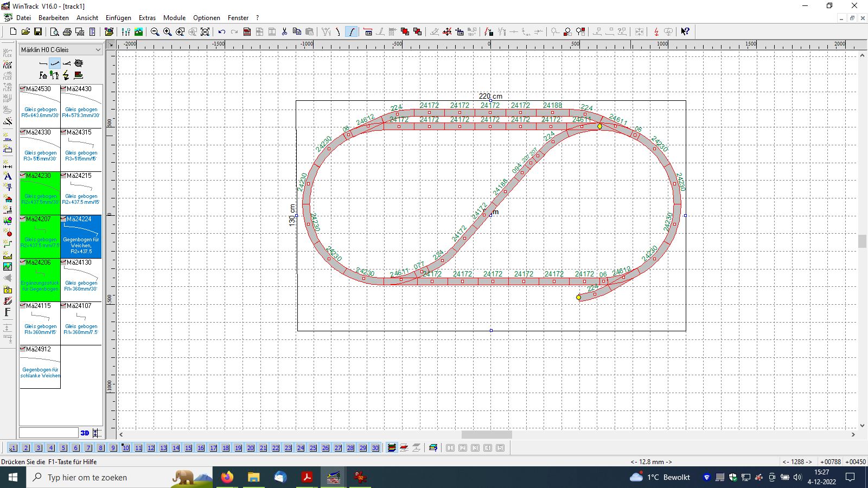Select track piece Mä24430 in library
868x488 pixels.
(x=81, y=106)
